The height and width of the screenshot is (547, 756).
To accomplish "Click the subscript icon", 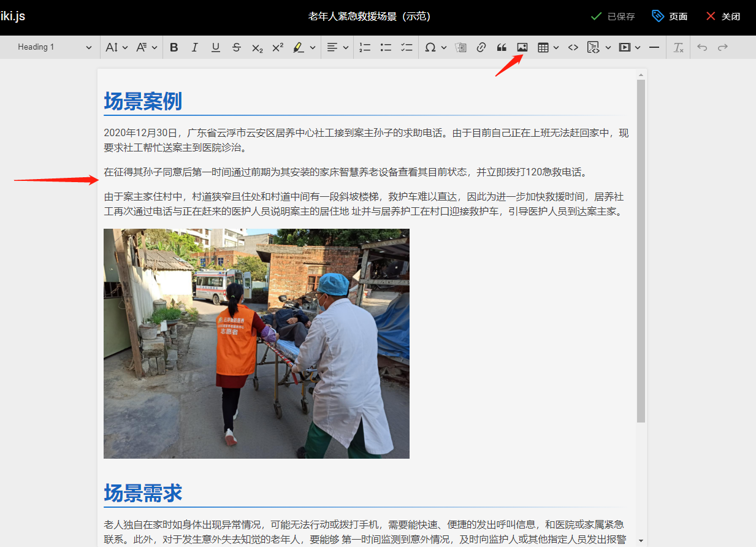I will coord(258,48).
